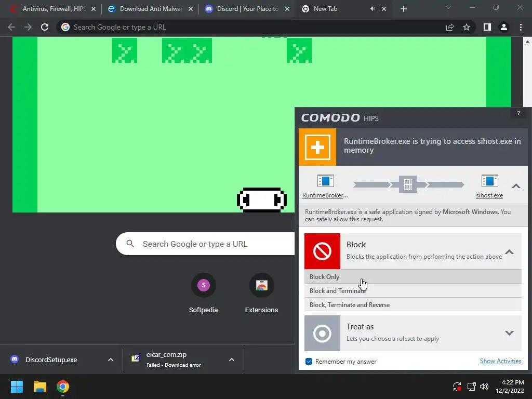Click the RuntimeBroker process icon
The image size is (532, 399).
(x=325, y=181)
